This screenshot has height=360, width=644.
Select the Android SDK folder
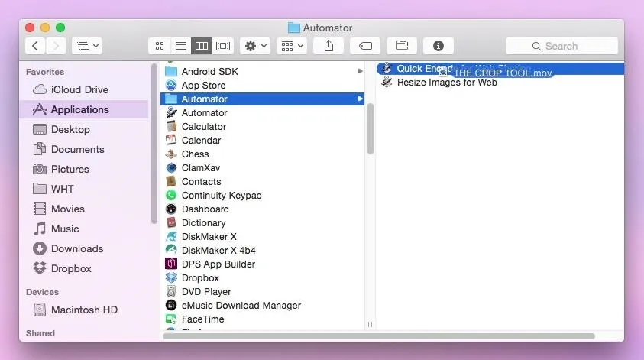[263, 72]
